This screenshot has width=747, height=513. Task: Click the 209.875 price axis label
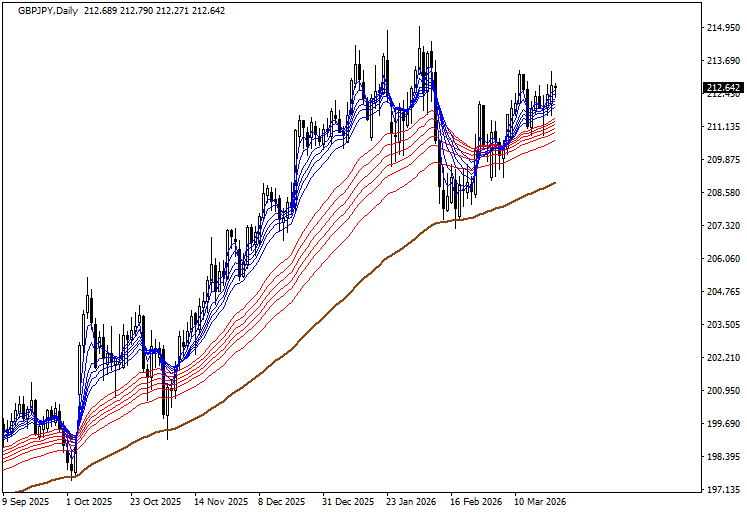click(721, 160)
